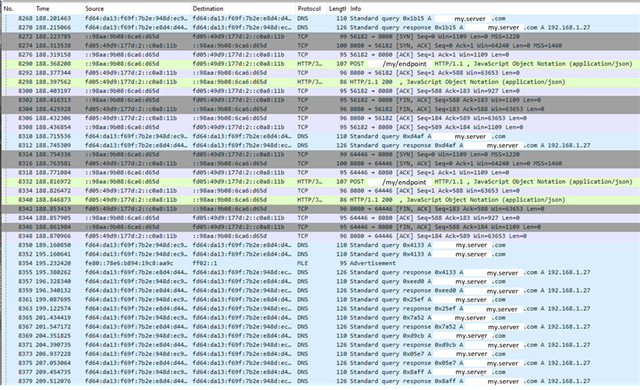
Task: Select packet 8304 FIN, ACK row
Action: tap(320, 109)
